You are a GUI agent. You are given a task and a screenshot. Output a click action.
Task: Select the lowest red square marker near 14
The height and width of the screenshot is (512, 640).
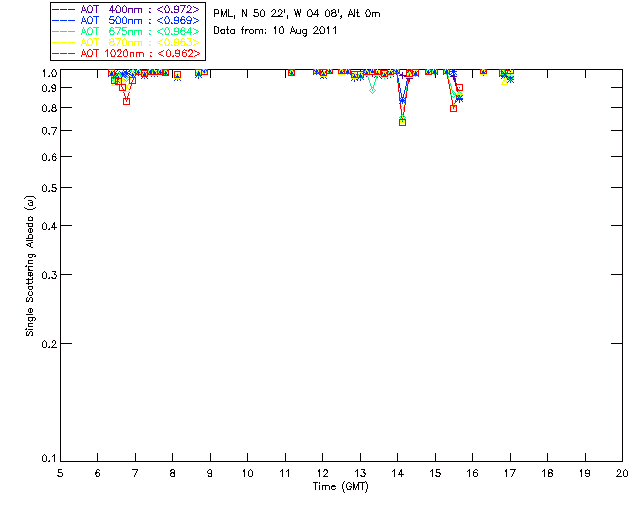[402, 122]
